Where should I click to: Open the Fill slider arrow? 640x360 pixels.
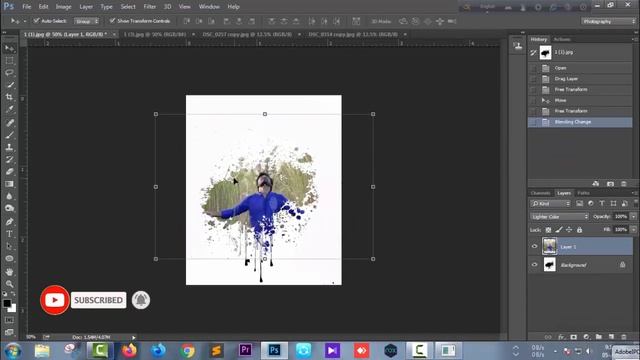(633, 230)
